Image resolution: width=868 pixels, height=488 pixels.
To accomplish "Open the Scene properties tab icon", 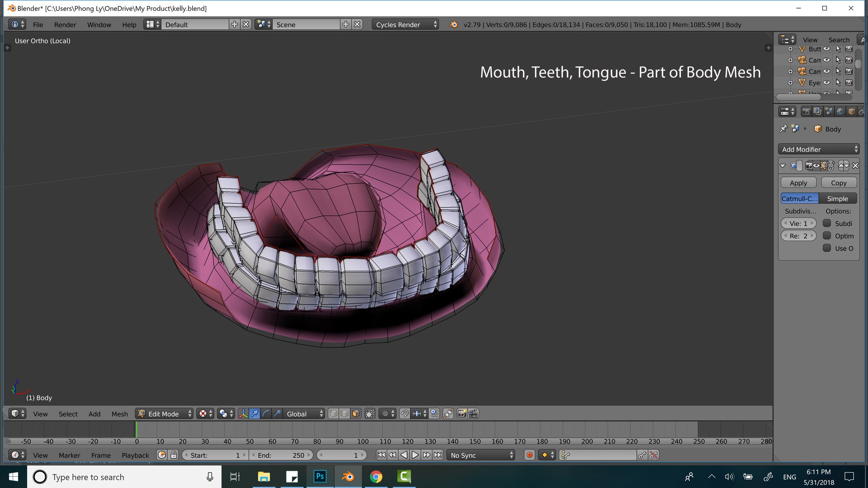I will (x=829, y=112).
